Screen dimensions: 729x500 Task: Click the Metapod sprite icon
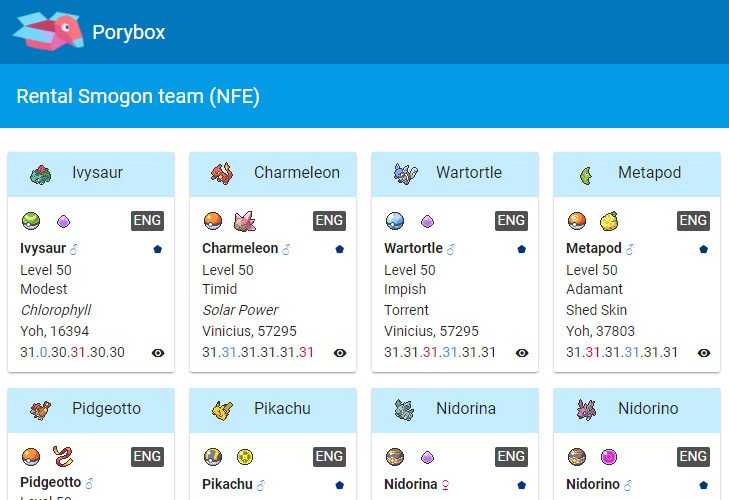[586, 174]
